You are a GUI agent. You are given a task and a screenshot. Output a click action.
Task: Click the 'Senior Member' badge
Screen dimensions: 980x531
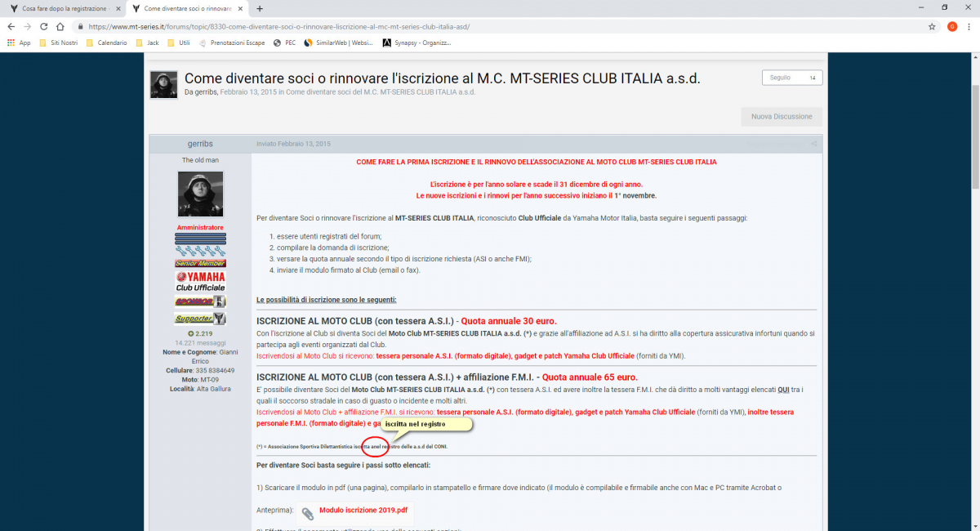[x=200, y=263]
